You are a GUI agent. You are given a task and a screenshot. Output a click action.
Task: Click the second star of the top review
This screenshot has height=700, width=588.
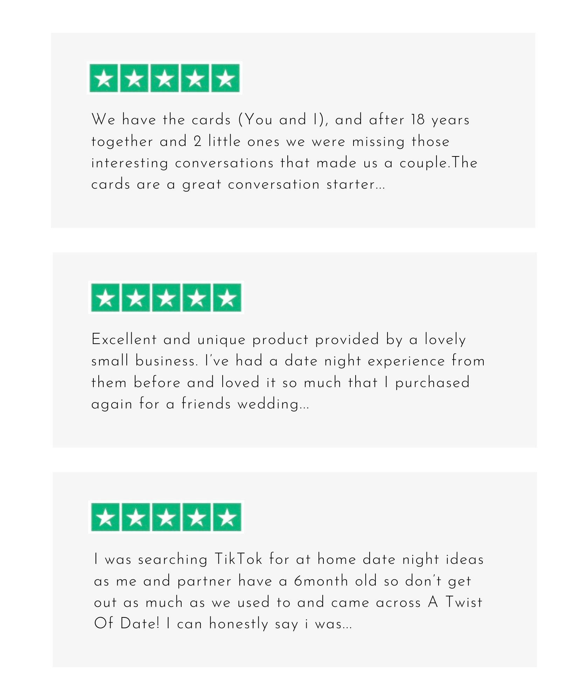click(134, 78)
